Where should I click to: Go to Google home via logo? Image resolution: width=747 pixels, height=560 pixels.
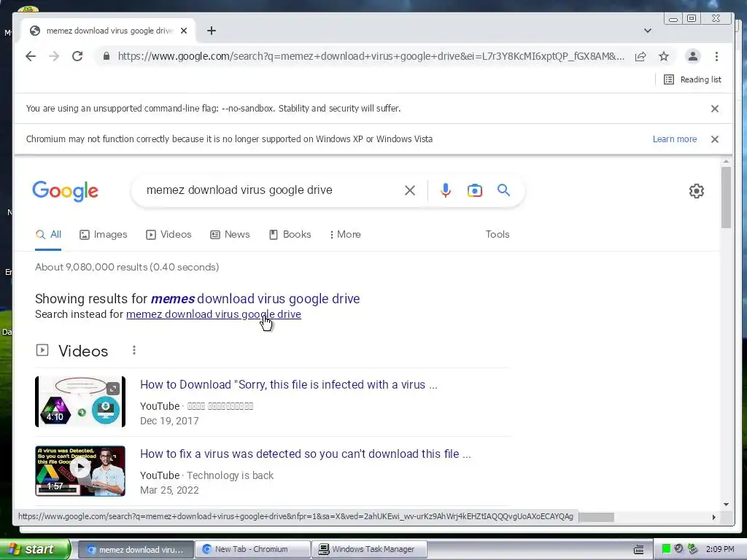(65, 191)
